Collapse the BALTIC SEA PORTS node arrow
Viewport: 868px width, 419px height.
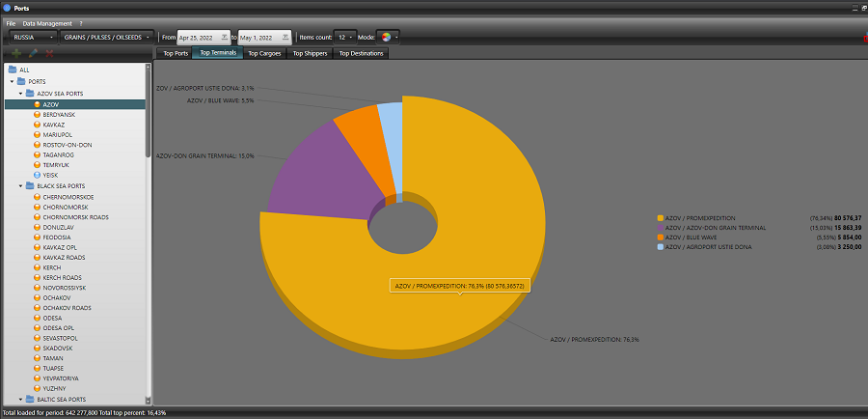click(x=20, y=399)
